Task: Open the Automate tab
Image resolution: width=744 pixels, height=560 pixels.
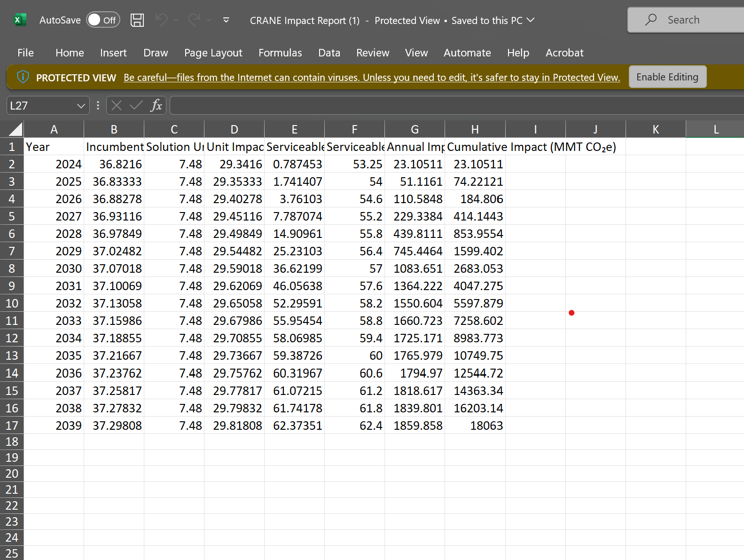Action: tap(467, 53)
